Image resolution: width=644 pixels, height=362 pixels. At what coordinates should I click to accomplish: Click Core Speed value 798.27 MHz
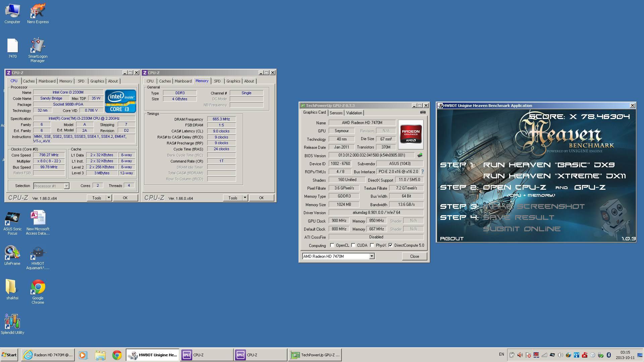pos(49,155)
